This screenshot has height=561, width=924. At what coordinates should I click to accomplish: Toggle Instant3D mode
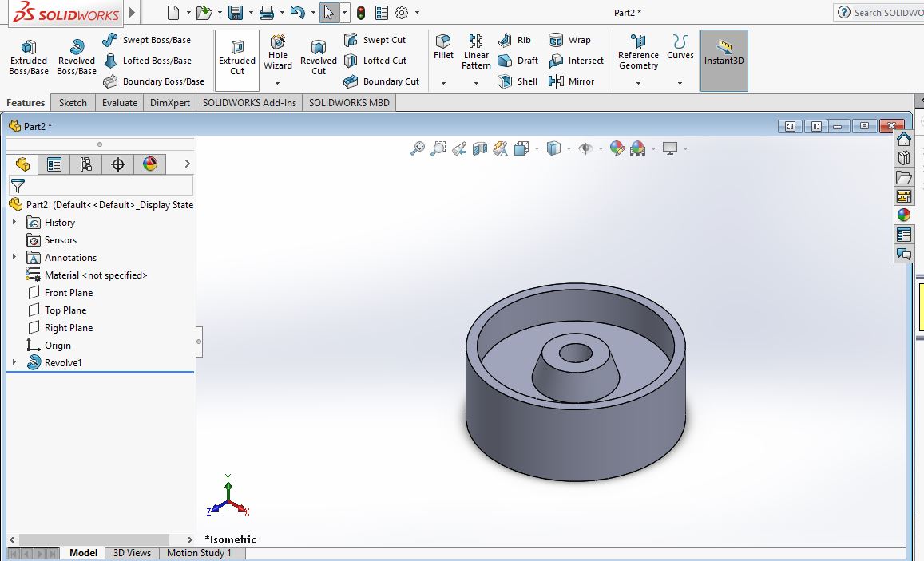tap(724, 60)
